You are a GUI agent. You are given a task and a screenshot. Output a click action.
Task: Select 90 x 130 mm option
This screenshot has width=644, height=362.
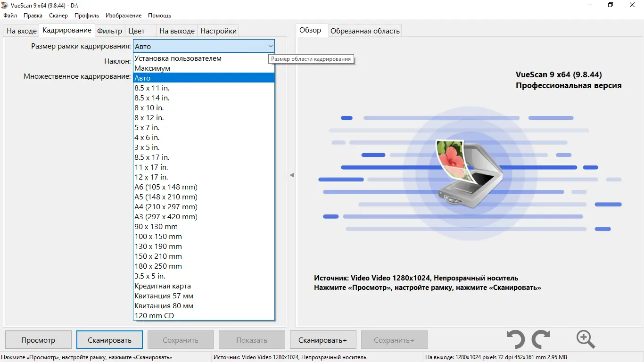pyautogui.click(x=204, y=226)
